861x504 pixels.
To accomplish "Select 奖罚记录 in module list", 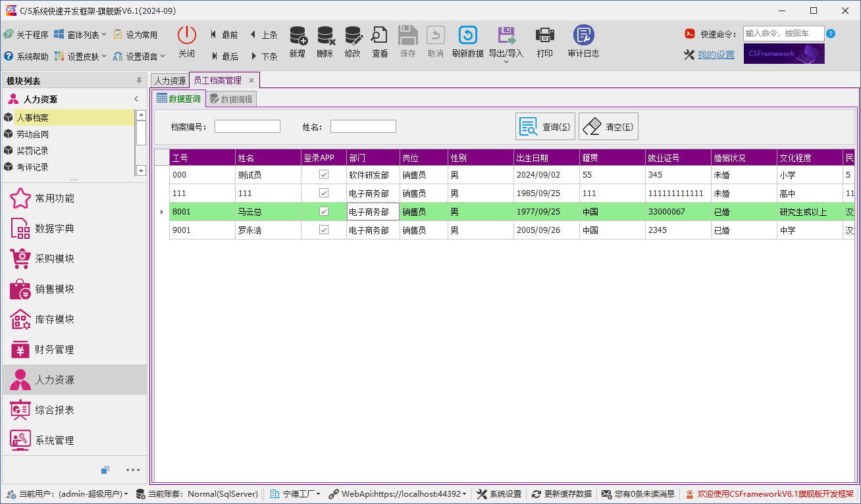I will pyautogui.click(x=68, y=151).
